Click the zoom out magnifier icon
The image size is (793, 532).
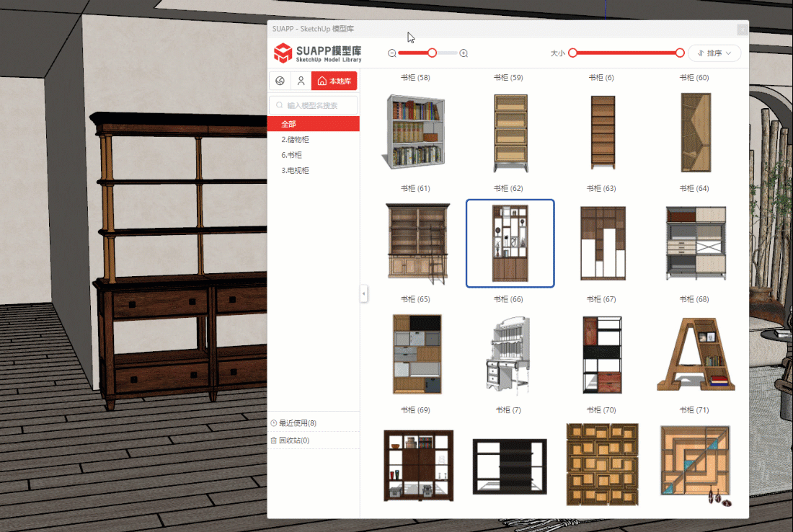point(392,53)
